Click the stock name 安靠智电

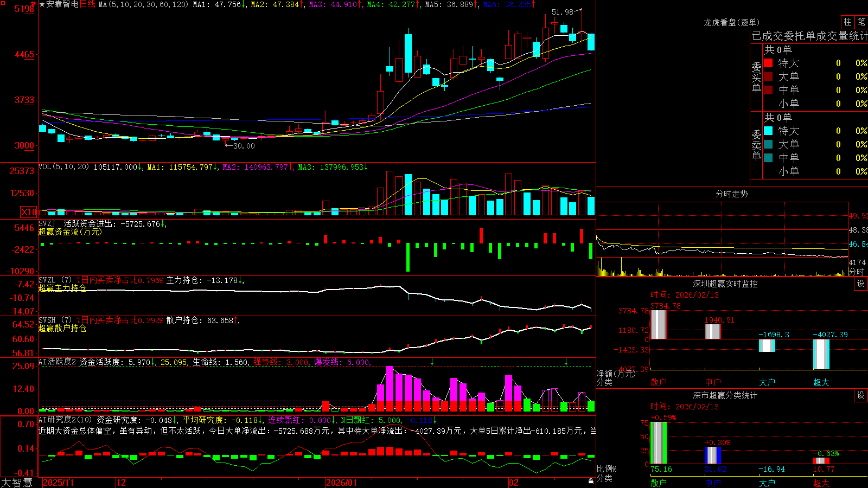pos(62,4)
